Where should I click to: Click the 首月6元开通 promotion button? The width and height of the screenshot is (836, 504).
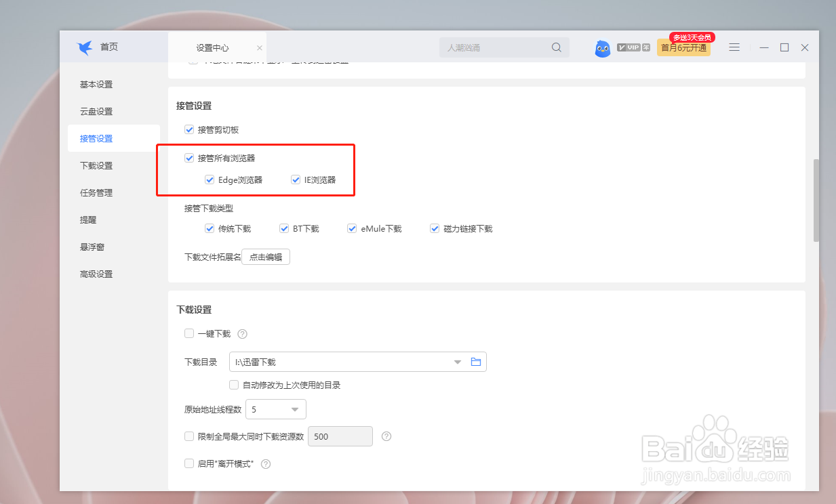tap(683, 49)
